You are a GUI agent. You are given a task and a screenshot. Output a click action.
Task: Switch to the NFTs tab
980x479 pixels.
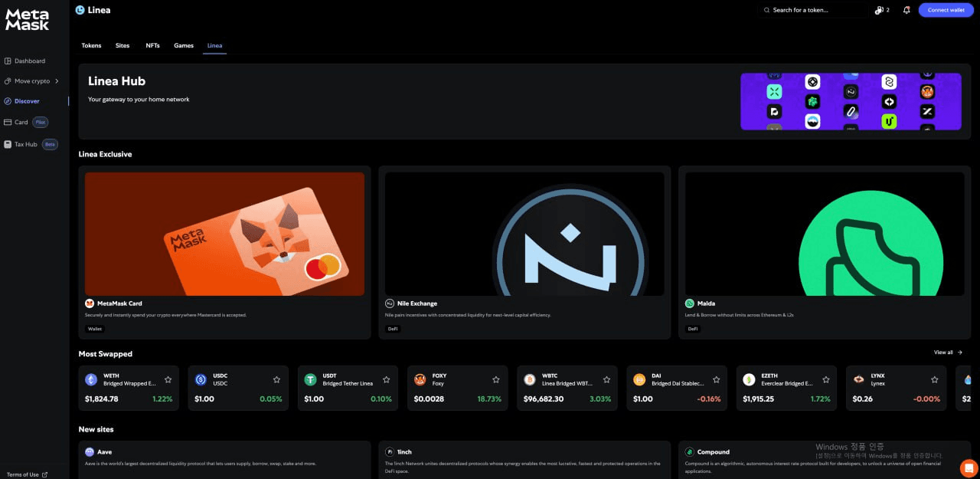click(153, 45)
